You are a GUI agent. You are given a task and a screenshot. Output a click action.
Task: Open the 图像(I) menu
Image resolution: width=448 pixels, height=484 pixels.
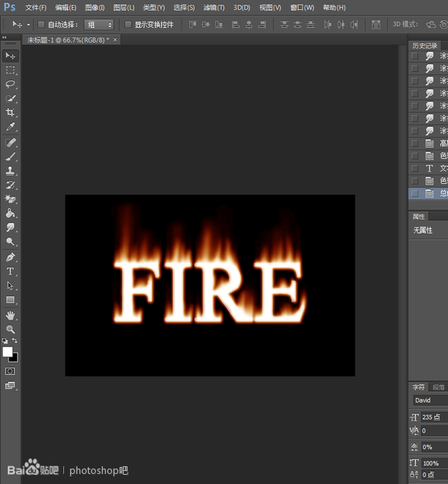tap(95, 8)
